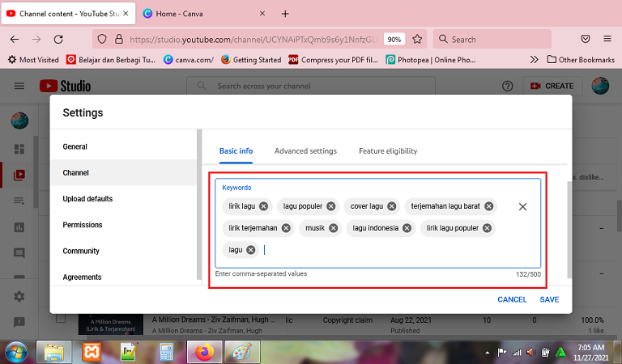Save to Pocket icon in toolbar
The image size is (622, 364).
(x=586, y=39)
